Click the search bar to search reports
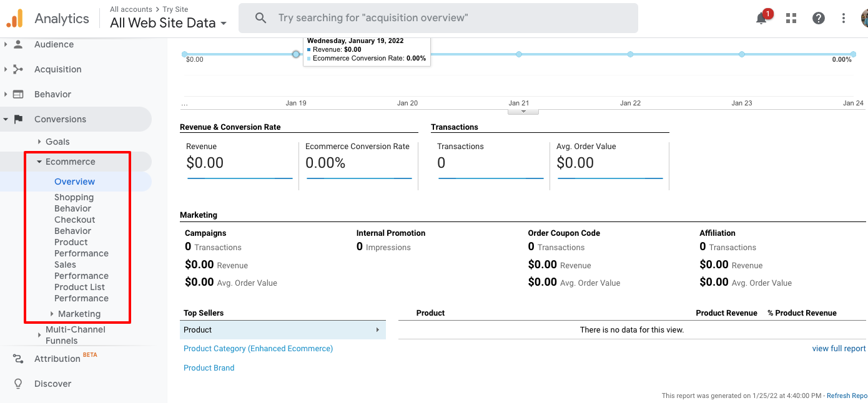 pos(437,18)
